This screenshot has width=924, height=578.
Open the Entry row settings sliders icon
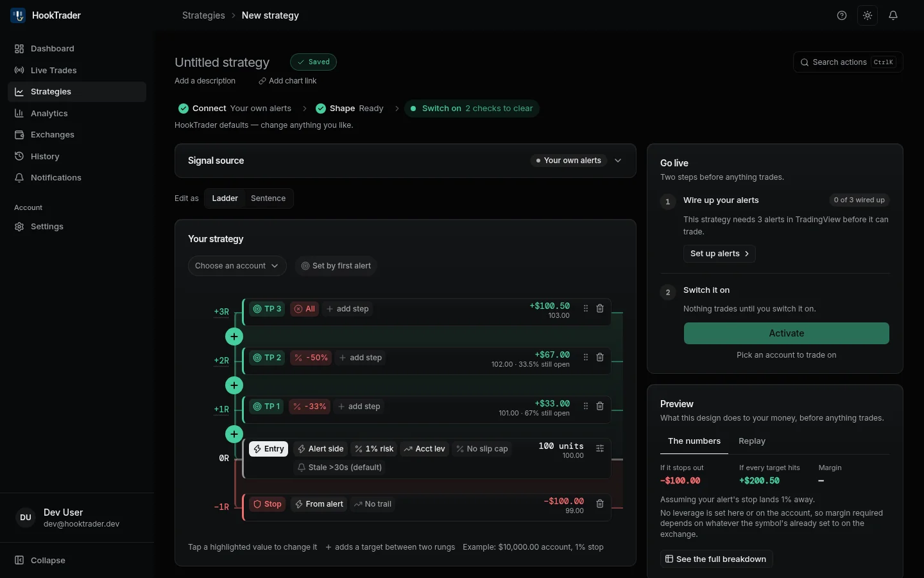tap(600, 449)
